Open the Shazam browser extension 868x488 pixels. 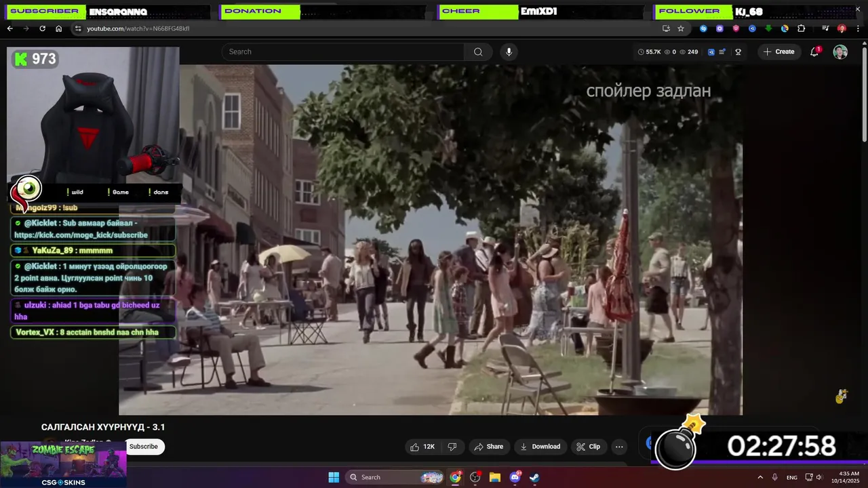[x=703, y=28]
